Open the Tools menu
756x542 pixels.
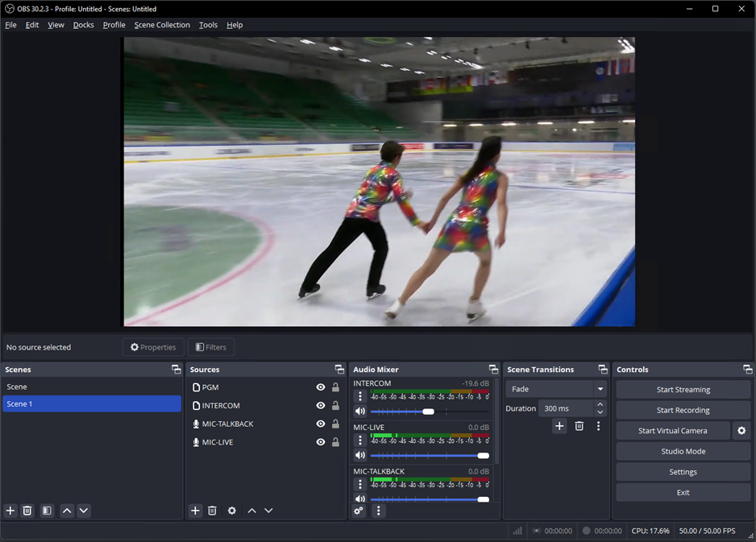click(x=208, y=25)
